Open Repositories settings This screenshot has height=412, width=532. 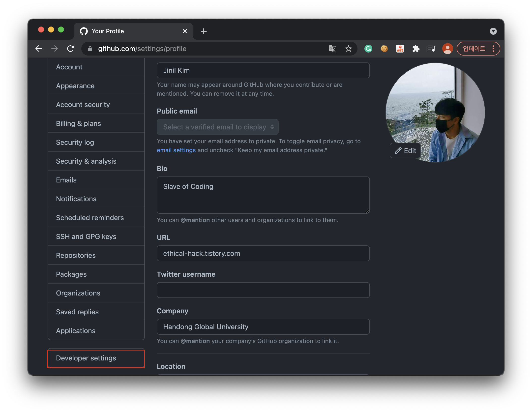[x=96, y=255]
